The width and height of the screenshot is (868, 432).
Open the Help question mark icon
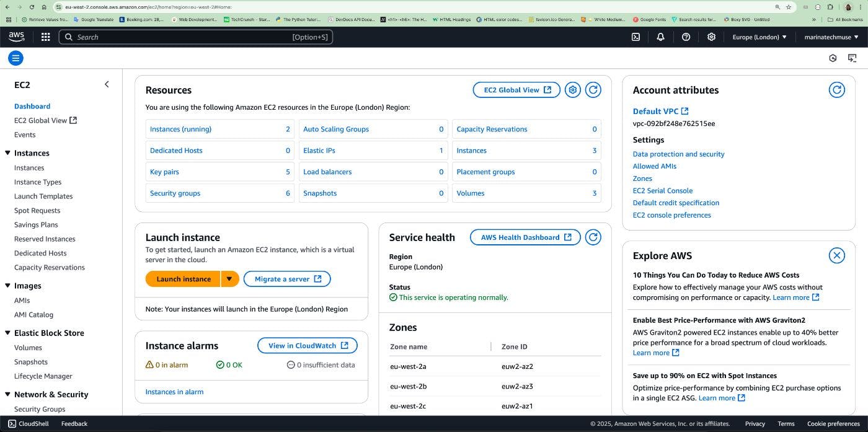686,37
